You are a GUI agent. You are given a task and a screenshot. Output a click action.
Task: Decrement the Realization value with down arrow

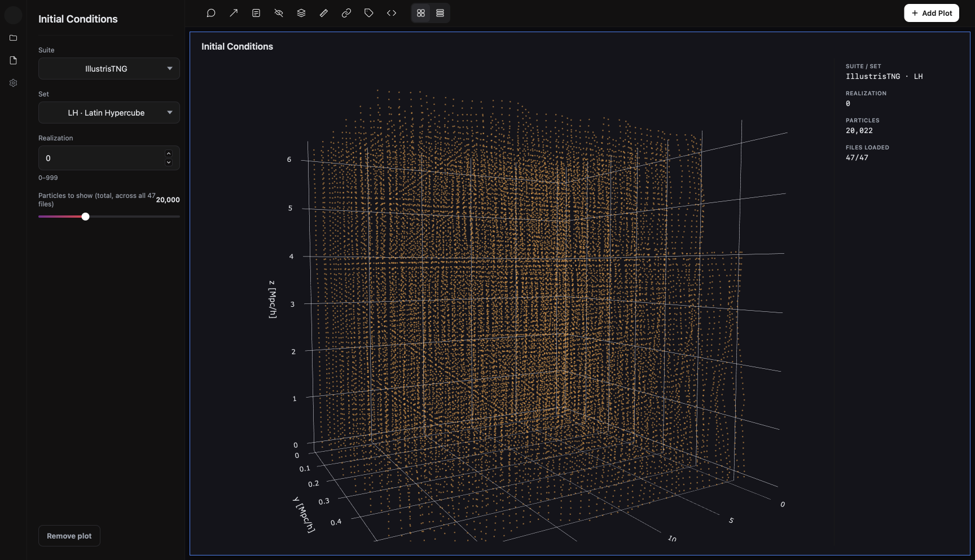coord(169,162)
